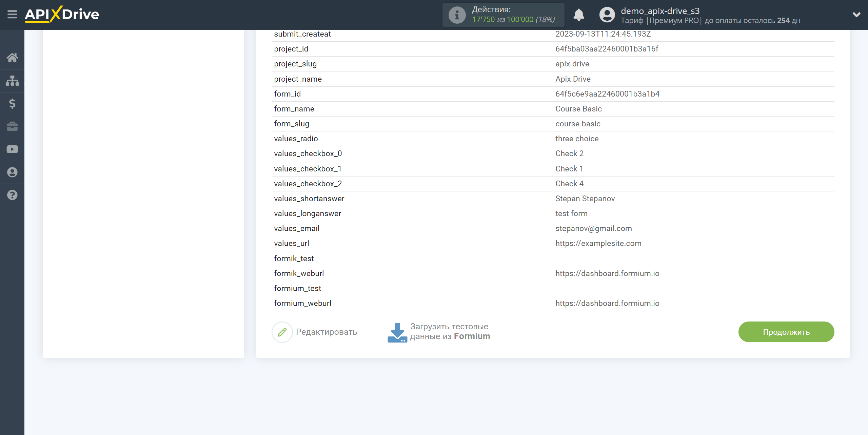The height and width of the screenshot is (435, 868).
Task: Select the test form value
Action: [x=571, y=214]
